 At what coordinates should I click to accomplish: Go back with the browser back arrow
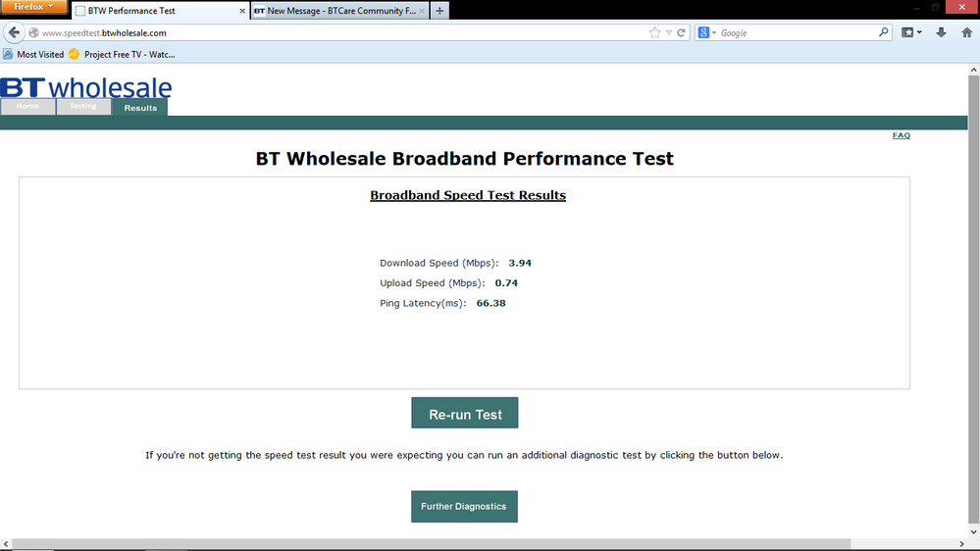point(14,32)
